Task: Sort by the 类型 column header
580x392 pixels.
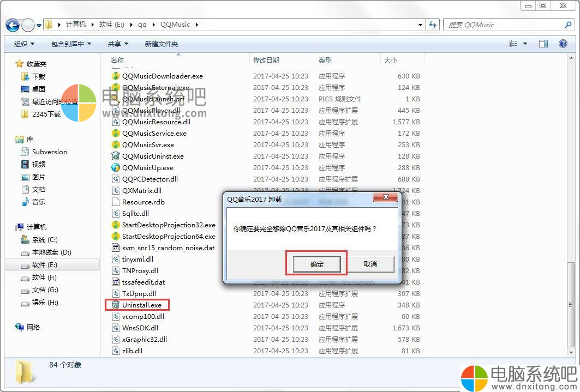Action: point(325,60)
